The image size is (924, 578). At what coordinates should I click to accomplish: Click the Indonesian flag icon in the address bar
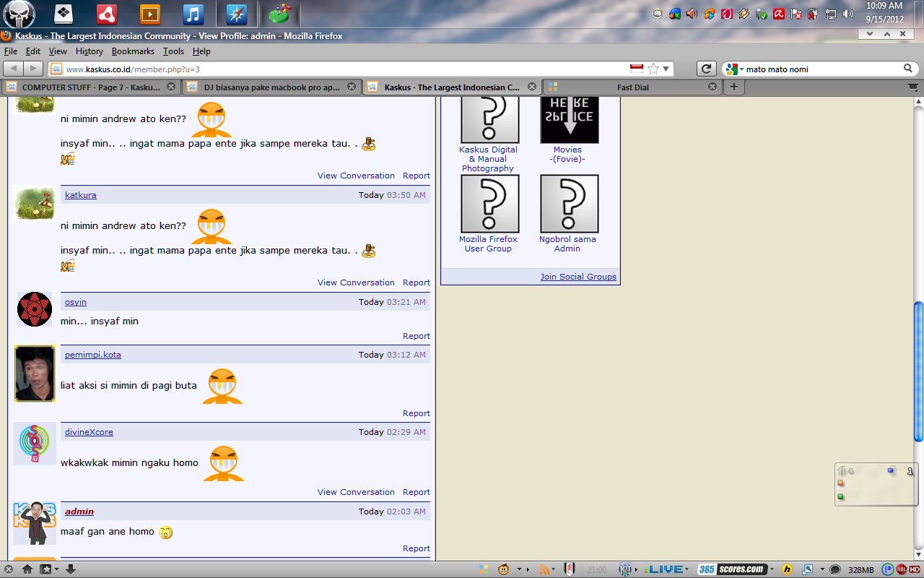coord(637,69)
